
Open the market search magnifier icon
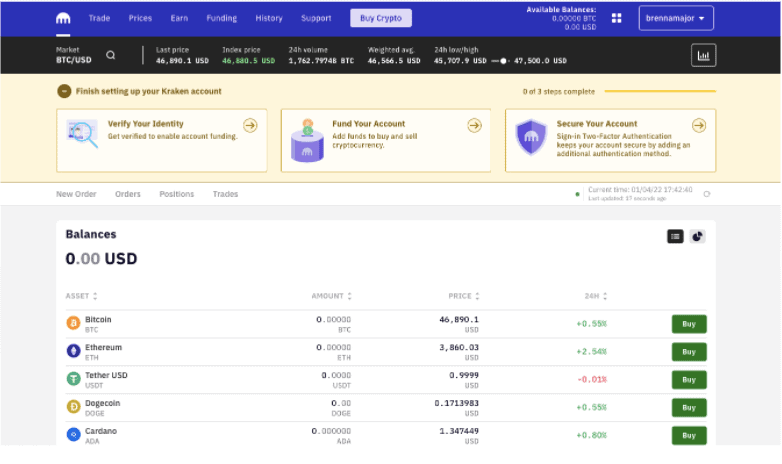[111, 55]
